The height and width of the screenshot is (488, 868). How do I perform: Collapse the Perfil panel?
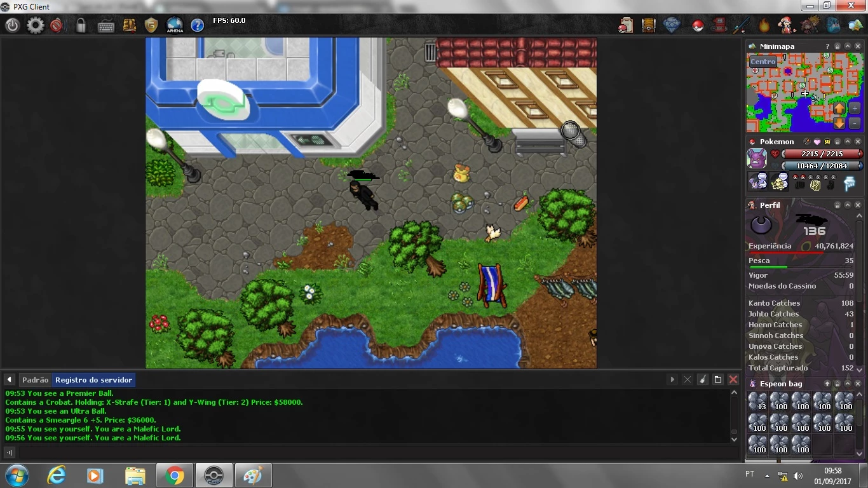848,205
